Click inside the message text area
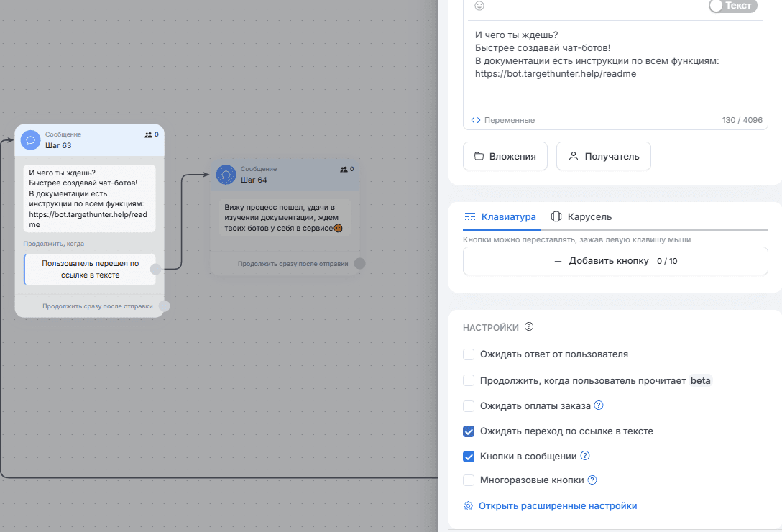The image size is (782, 532). point(615,68)
